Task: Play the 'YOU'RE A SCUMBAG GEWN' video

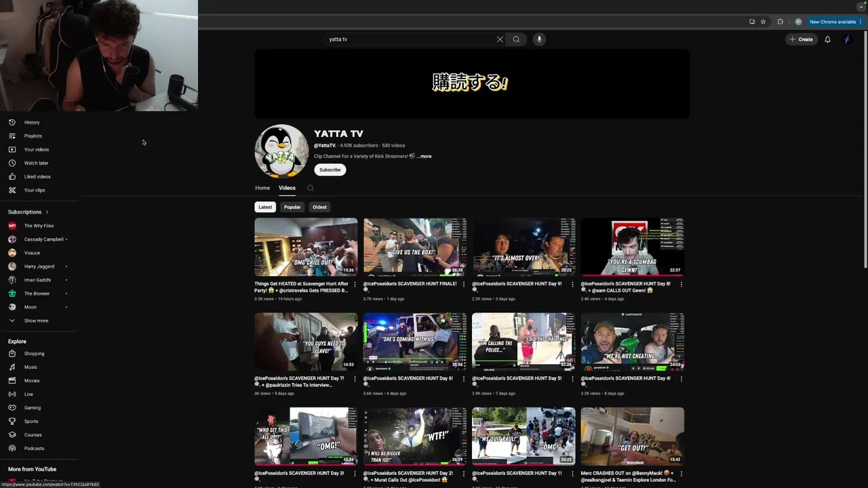Action: [633, 247]
